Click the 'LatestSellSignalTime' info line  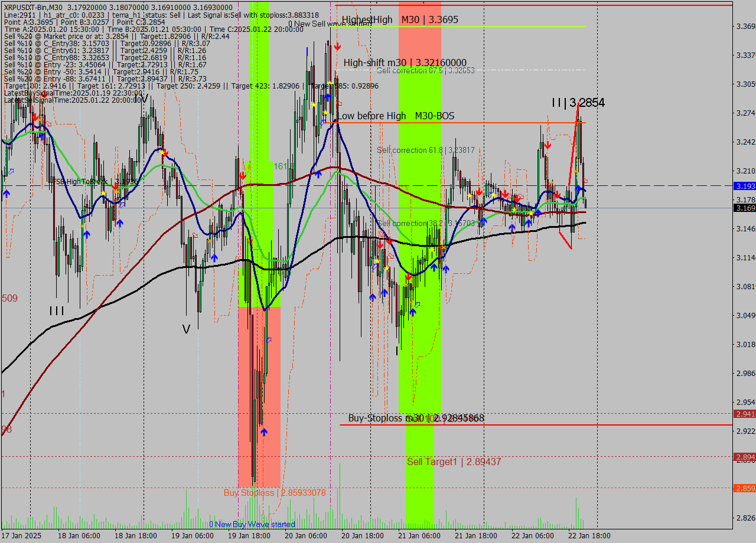[74, 100]
